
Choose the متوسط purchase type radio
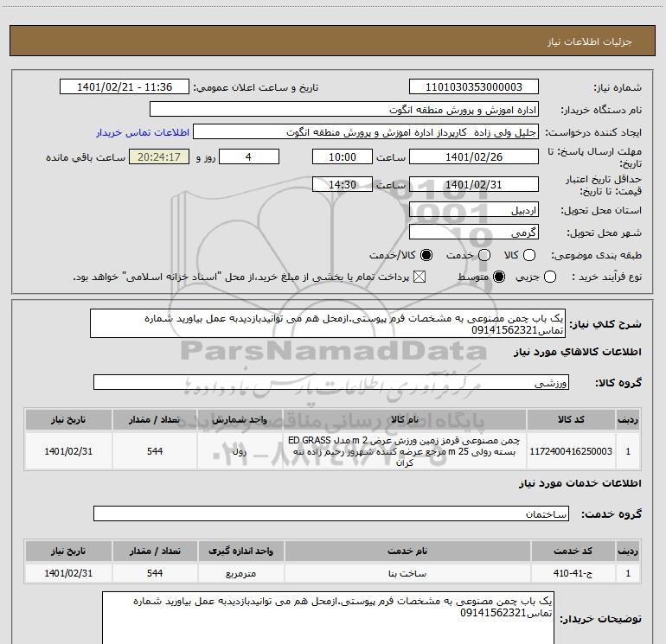point(499,277)
